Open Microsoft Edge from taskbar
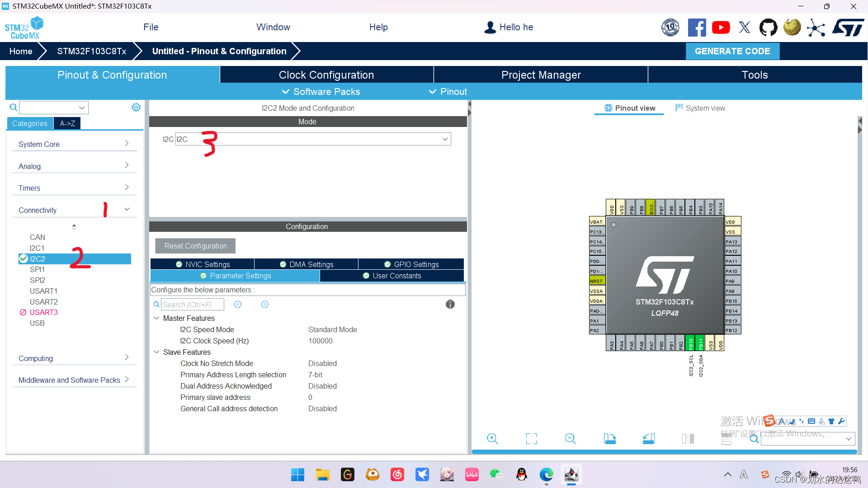Screen dimensions: 868x488 pyautogui.click(x=547, y=474)
